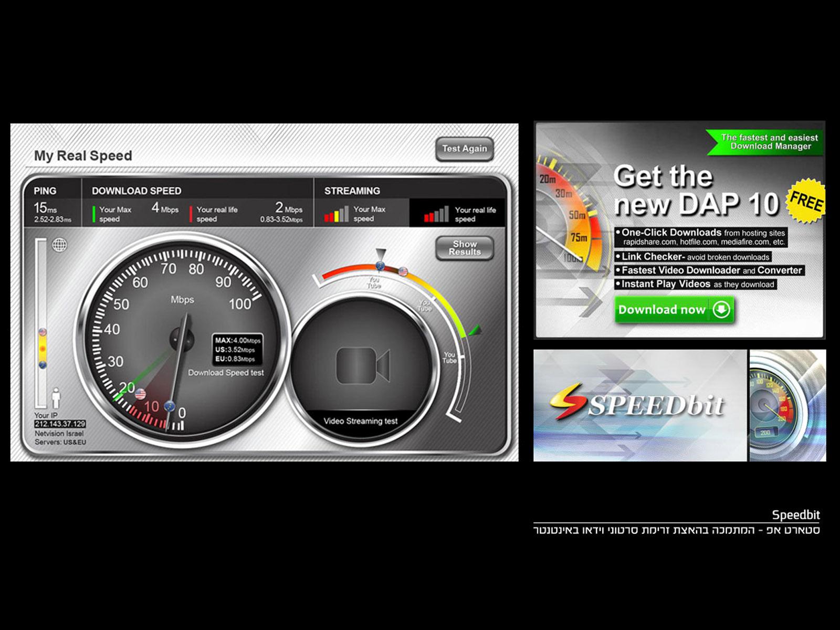Image resolution: width=840 pixels, height=630 pixels.
Task: Click the EU:0.83Mbps readout
Action: (235, 359)
